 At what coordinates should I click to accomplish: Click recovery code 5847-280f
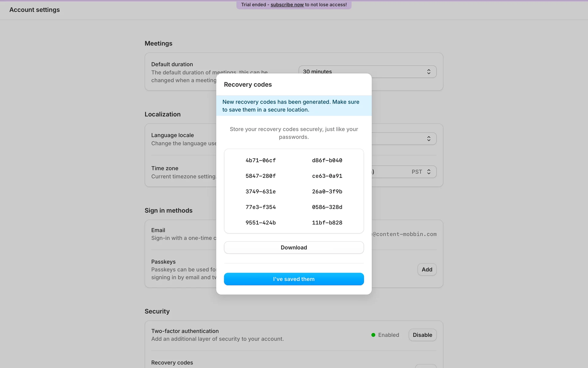[x=261, y=176]
